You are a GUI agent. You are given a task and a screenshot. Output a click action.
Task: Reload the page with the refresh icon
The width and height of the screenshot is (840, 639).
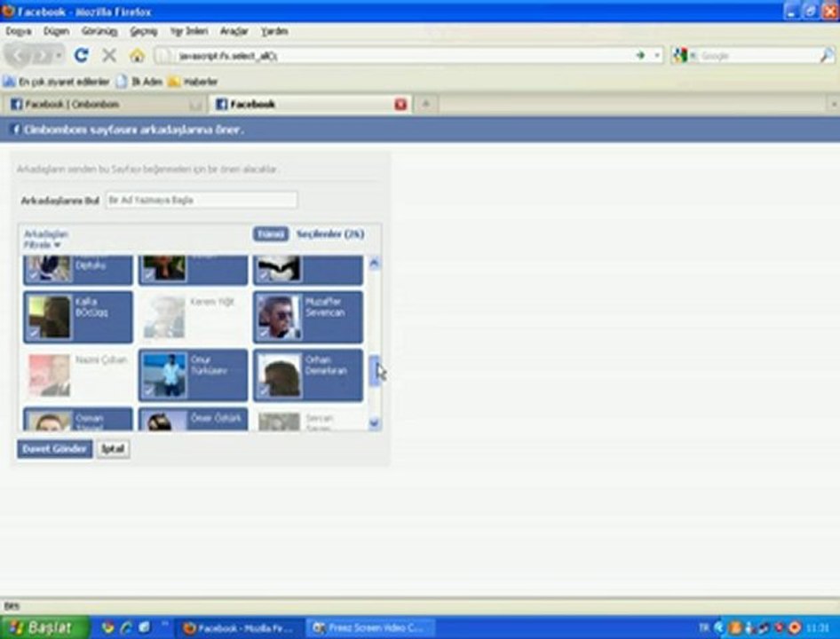tap(82, 55)
